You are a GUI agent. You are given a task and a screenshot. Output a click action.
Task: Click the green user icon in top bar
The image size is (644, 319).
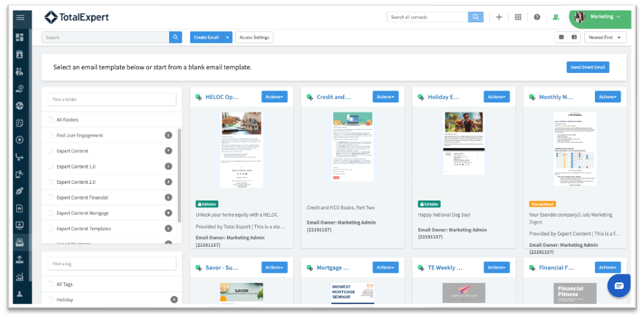point(555,17)
